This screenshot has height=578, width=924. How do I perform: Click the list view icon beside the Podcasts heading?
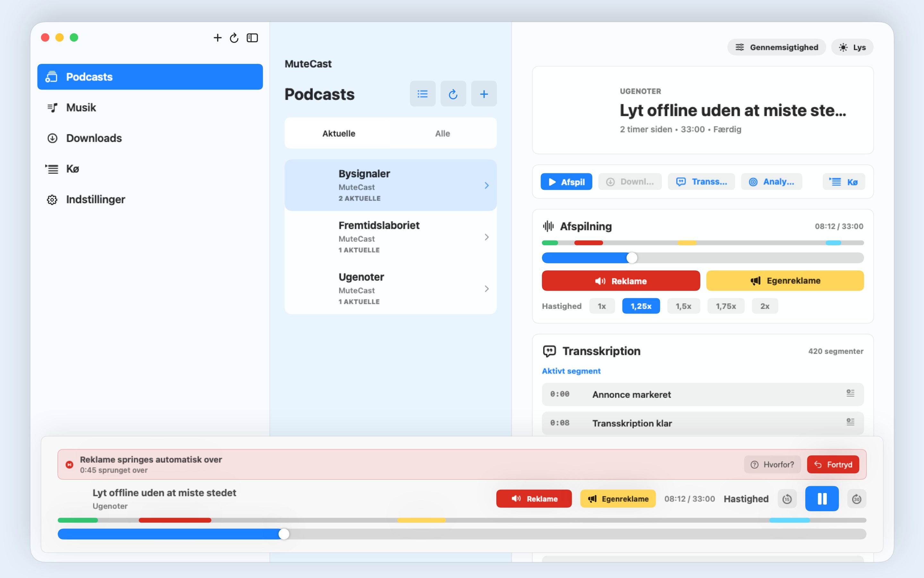click(422, 94)
